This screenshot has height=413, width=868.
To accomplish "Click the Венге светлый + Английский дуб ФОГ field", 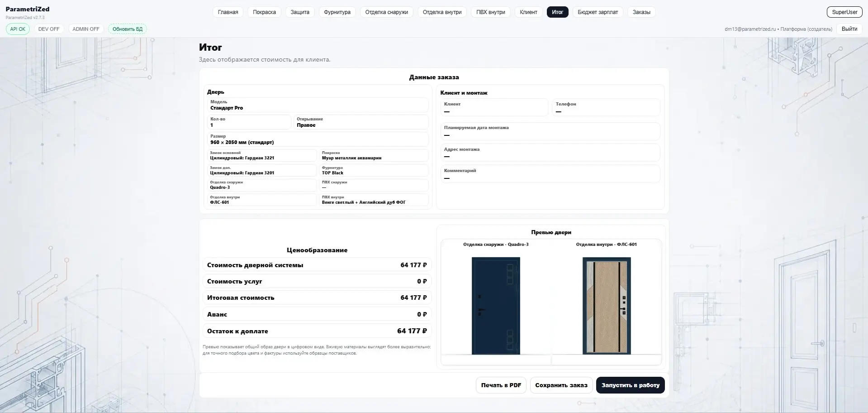I will [374, 200].
